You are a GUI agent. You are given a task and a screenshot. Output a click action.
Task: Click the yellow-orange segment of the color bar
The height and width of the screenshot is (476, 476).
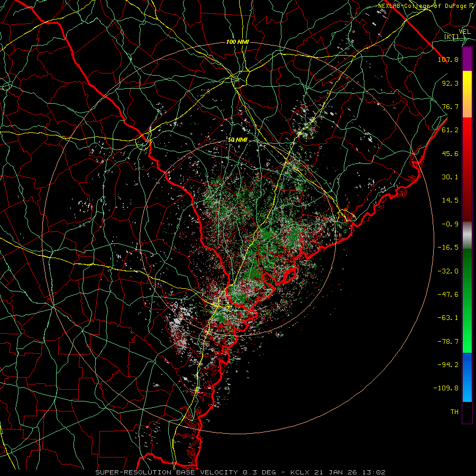coord(467,94)
